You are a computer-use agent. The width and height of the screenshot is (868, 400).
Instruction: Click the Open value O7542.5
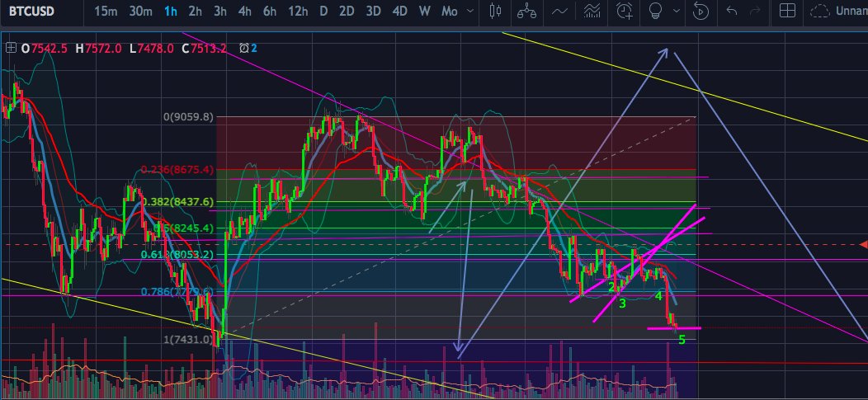pyautogui.click(x=45, y=48)
